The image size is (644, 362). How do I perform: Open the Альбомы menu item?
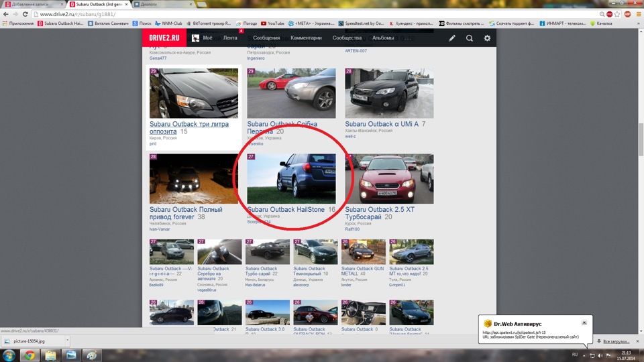click(x=383, y=38)
